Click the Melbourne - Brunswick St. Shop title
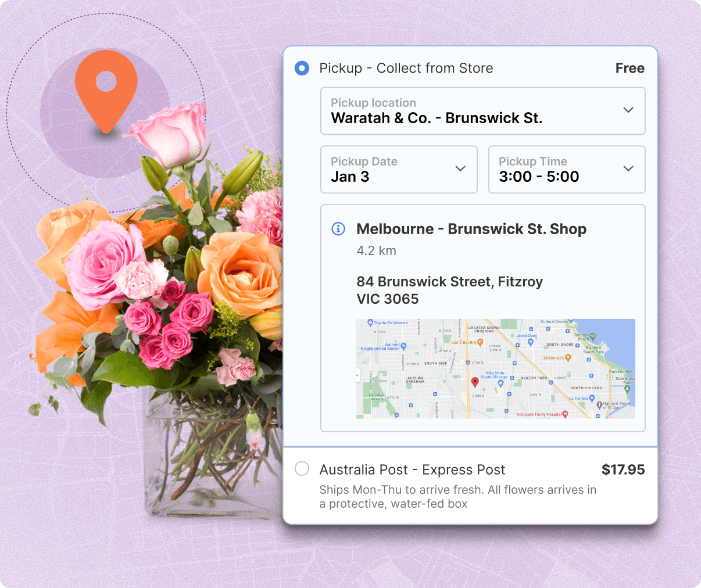This screenshot has height=588, width=701. click(x=471, y=229)
